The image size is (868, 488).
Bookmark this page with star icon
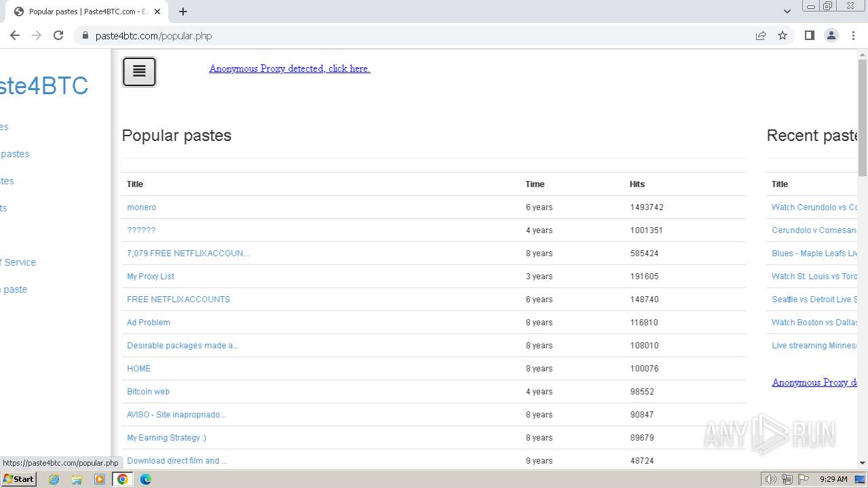[x=783, y=35]
